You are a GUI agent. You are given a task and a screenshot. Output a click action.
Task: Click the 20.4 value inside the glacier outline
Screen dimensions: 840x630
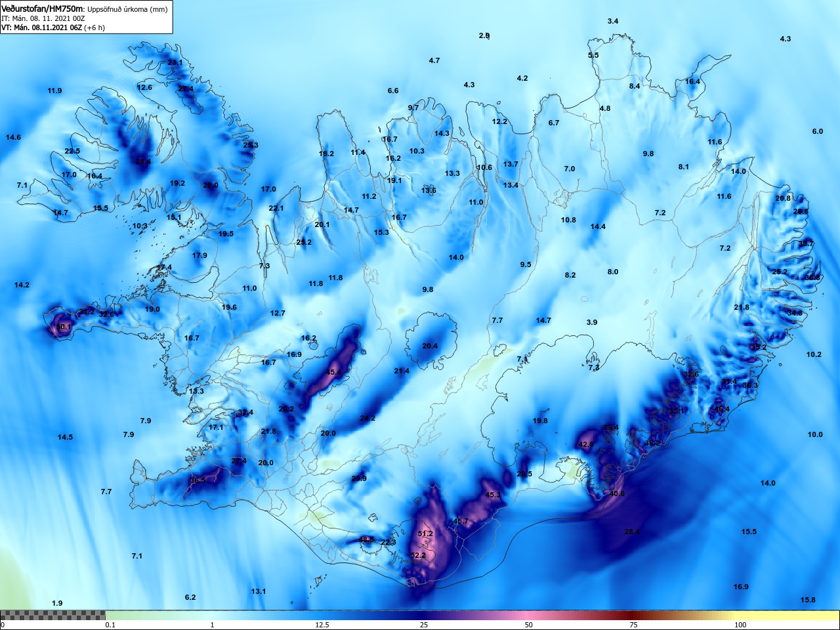tap(430, 346)
